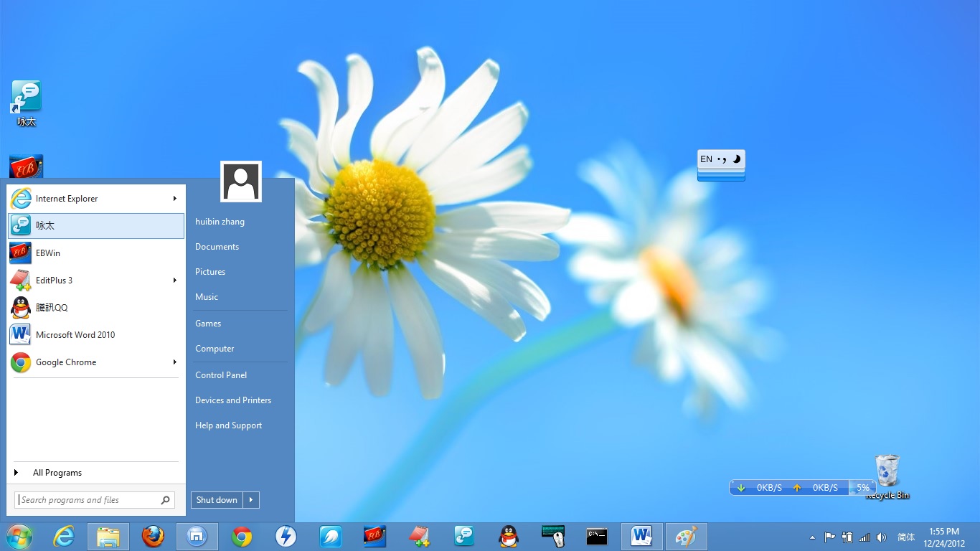Launch EBWin from Start menu
Screen dimensions: 980x551
point(96,253)
